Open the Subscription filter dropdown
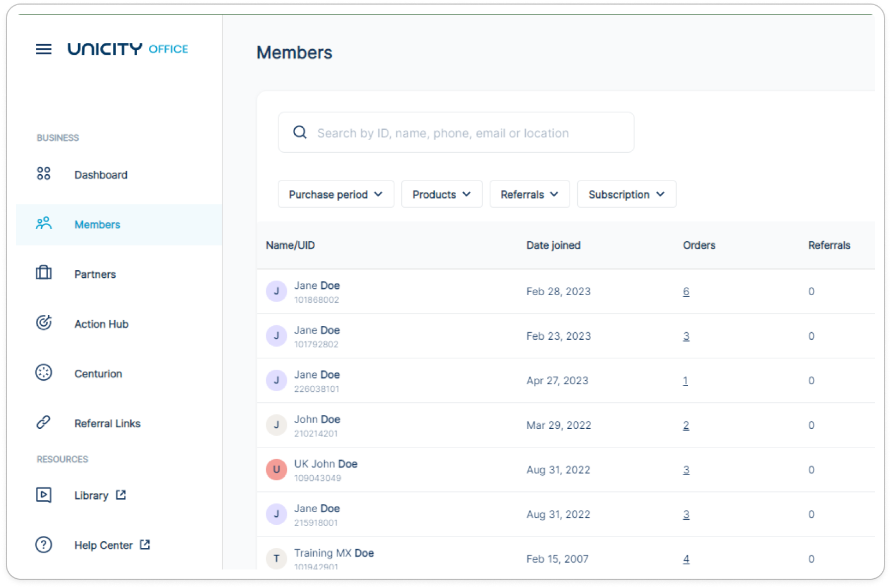Screen dimensions: 891x588 626,194
